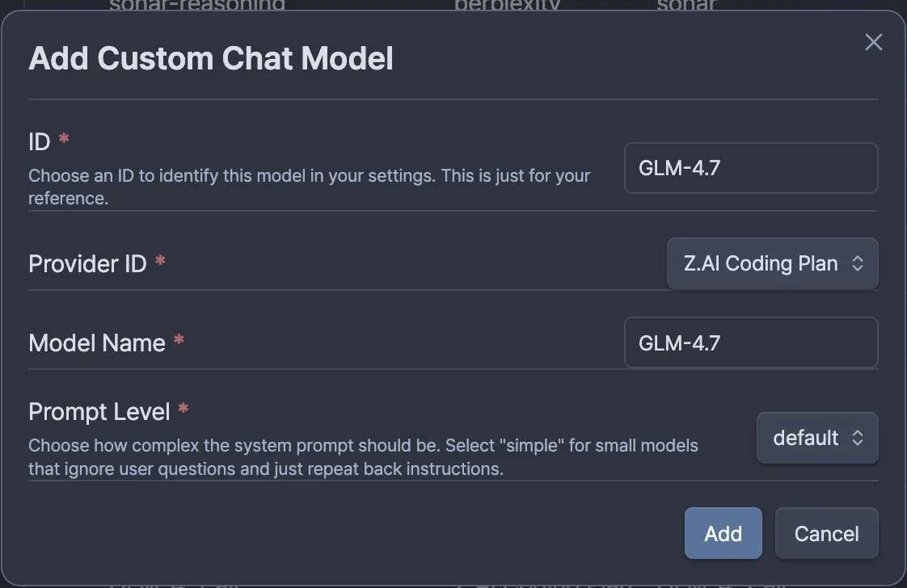Click the ID field label
Screen dimensions: 907x588
[40, 142]
